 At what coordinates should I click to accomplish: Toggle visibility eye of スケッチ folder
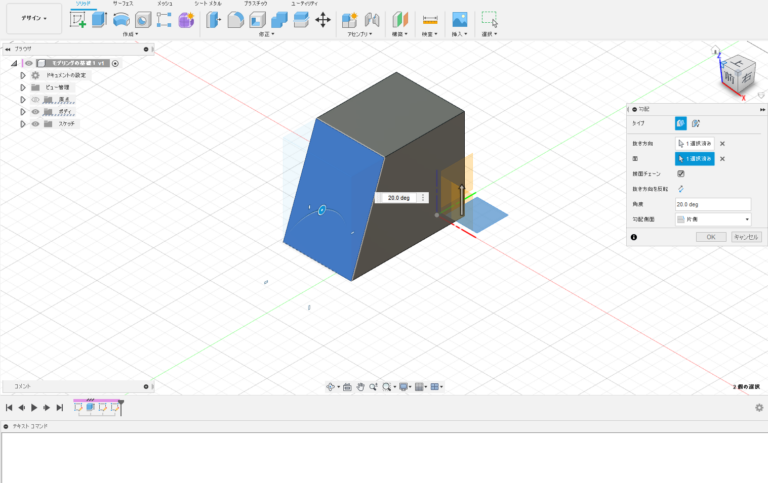tap(35, 124)
